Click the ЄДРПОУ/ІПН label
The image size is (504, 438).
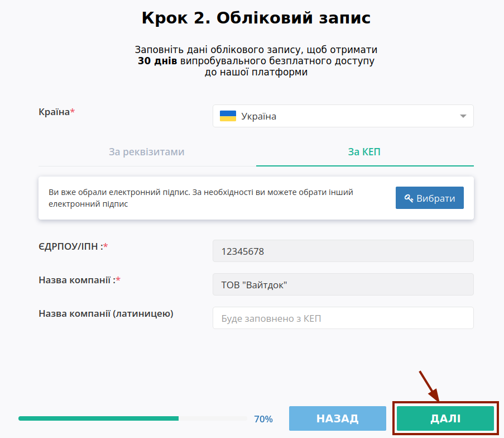73,246
